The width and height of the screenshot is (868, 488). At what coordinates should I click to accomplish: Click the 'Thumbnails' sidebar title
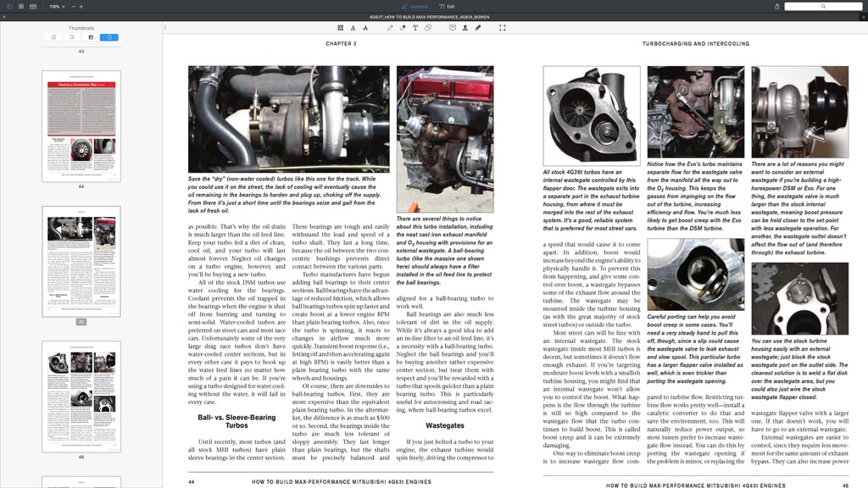(81, 28)
